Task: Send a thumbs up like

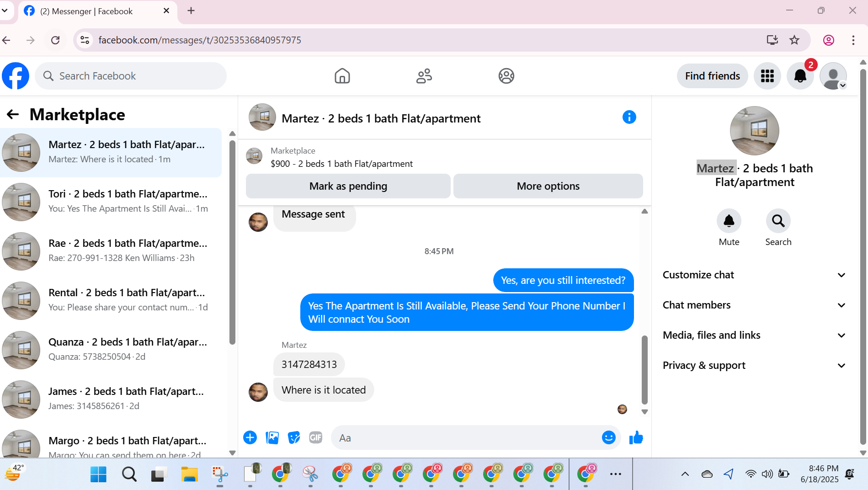Action: pyautogui.click(x=636, y=438)
